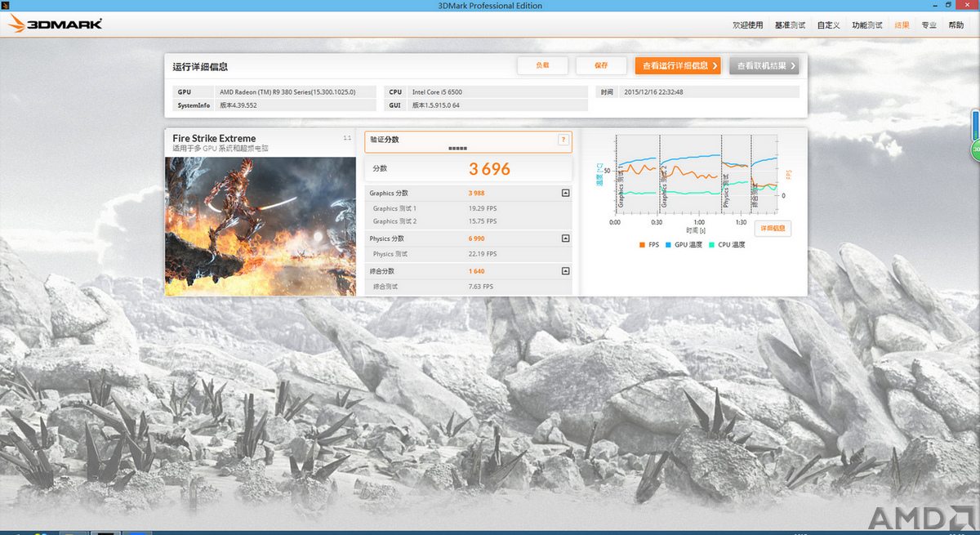Click the orange 查看运行详细信息 button
The width and height of the screenshot is (980, 535).
tap(678, 65)
